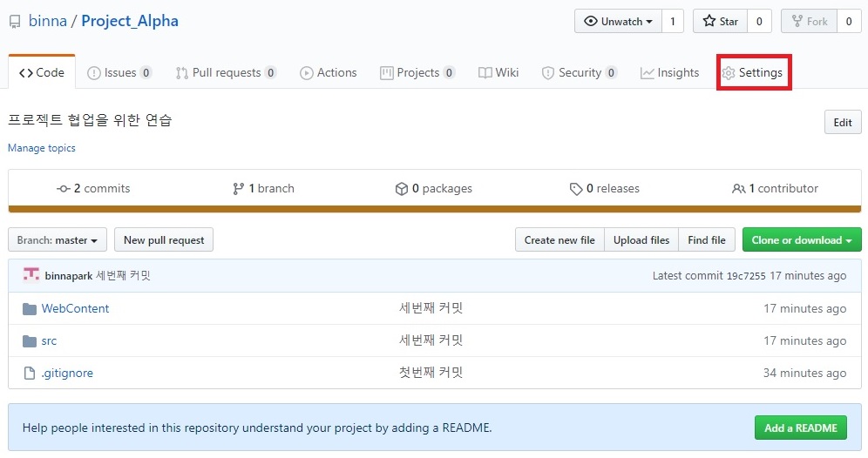View the 1 branch list
This screenshot has width=868, height=458.
(263, 189)
